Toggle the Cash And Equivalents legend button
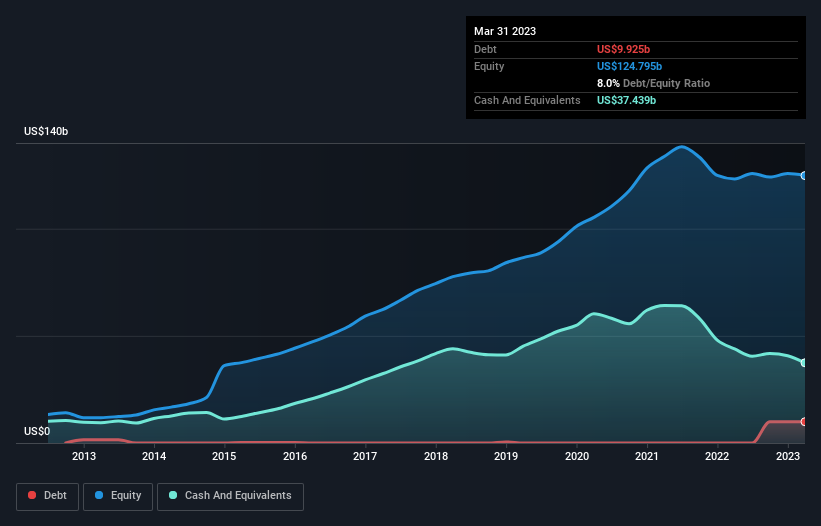This screenshot has width=821, height=526. click(x=230, y=496)
